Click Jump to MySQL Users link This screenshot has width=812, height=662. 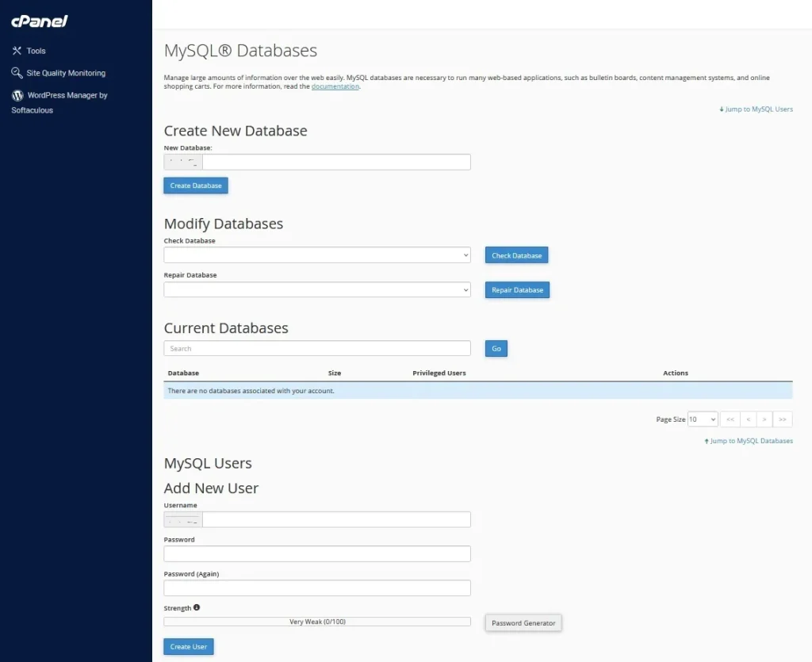pyautogui.click(x=758, y=109)
